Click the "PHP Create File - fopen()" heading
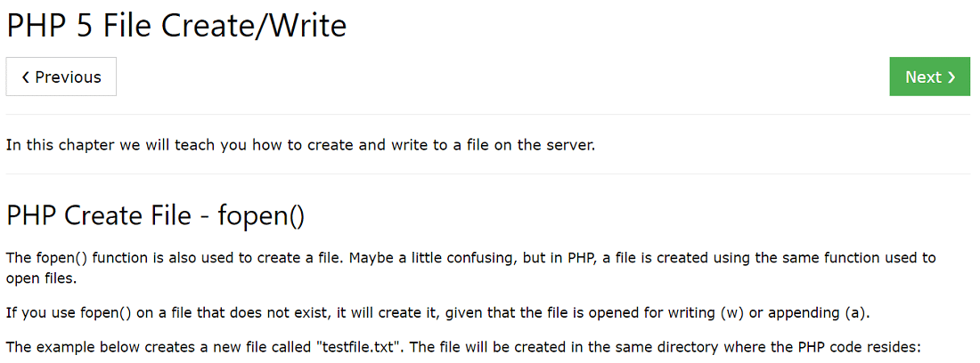Screen dimensions: 980x363 156,215
